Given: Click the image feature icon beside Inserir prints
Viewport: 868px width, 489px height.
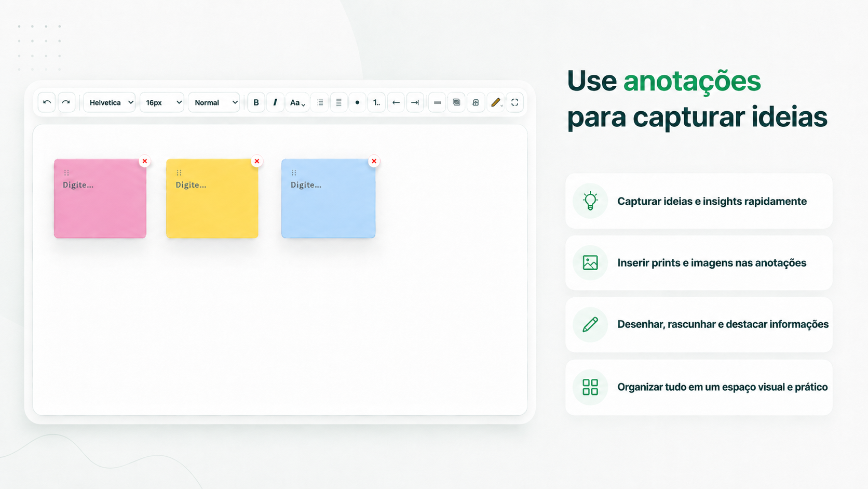Looking at the screenshot, I should pyautogui.click(x=590, y=262).
